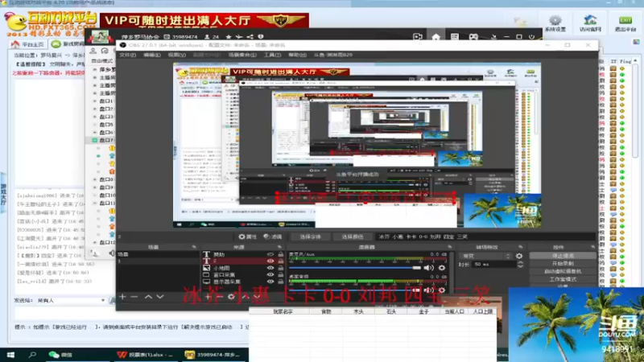644x362 pixels.
Task: Select scene 1 in 场景 list
Action: [158, 261]
